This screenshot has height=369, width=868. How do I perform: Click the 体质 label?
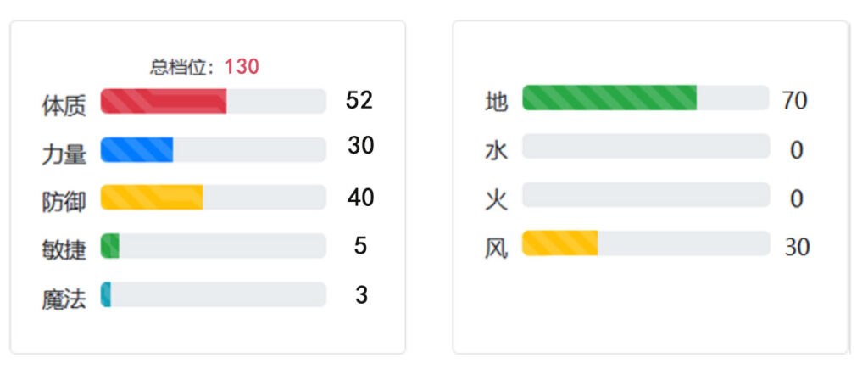coord(64,106)
